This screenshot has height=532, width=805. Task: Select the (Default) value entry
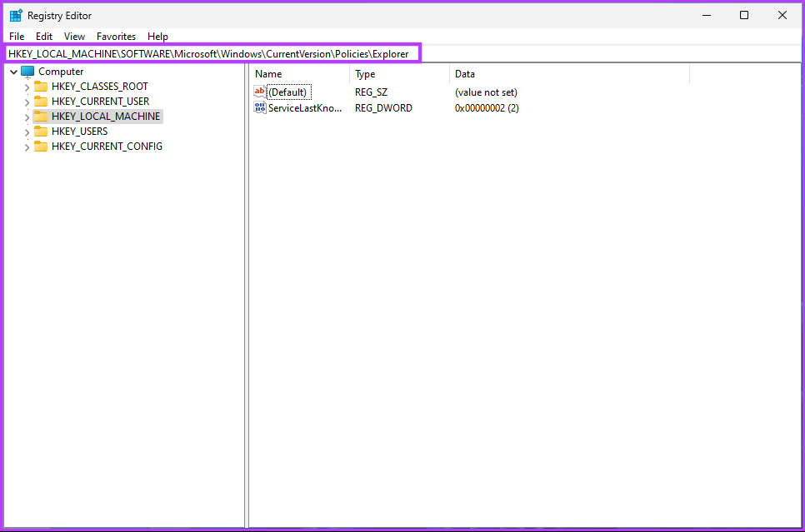pyautogui.click(x=287, y=92)
